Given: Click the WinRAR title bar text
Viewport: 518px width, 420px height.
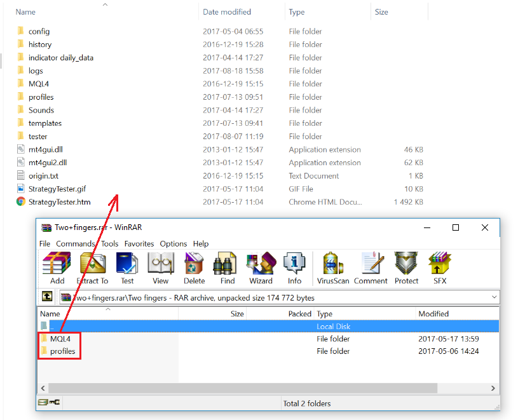Looking at the screenshot, I should pos(98,227).
